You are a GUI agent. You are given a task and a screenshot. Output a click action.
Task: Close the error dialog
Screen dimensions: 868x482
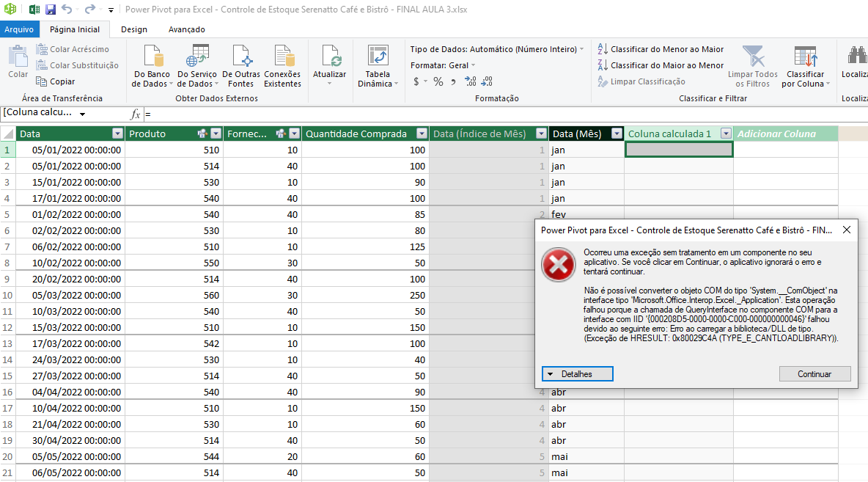coord(847,230)
